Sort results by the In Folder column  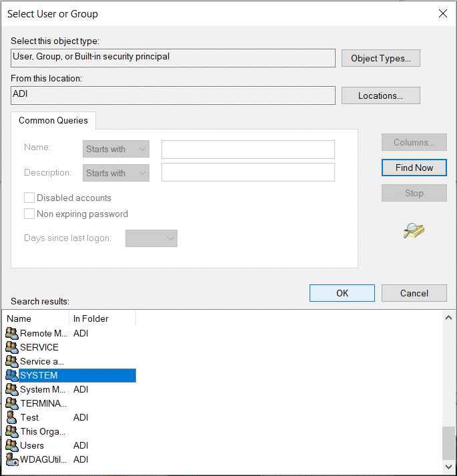click(x=102, y=318)
